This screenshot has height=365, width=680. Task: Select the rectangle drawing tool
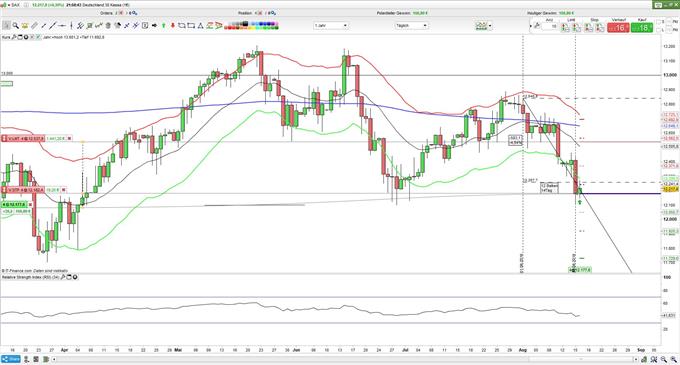191,26
